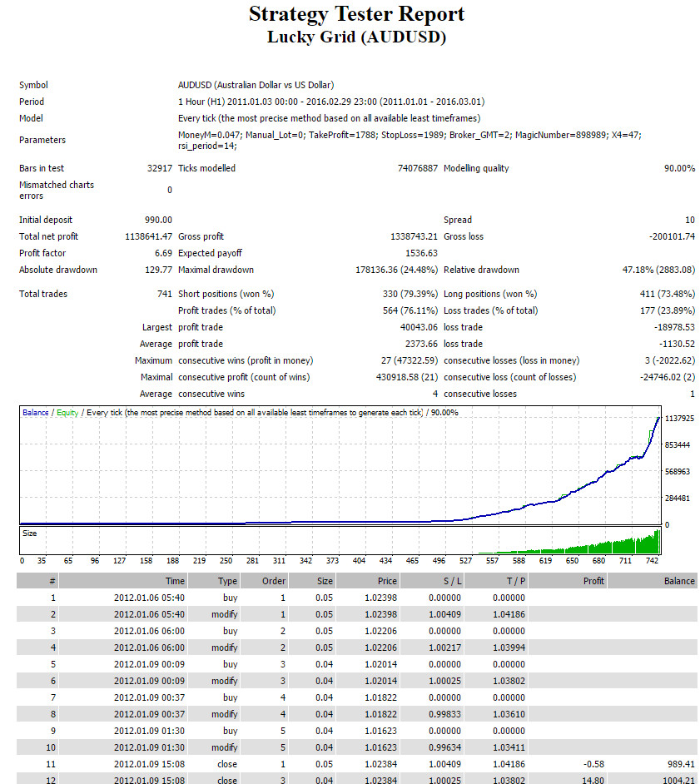
Task: Click the Parameters line starting 'MoneyM=0.047'
Action: click(410, 135)
